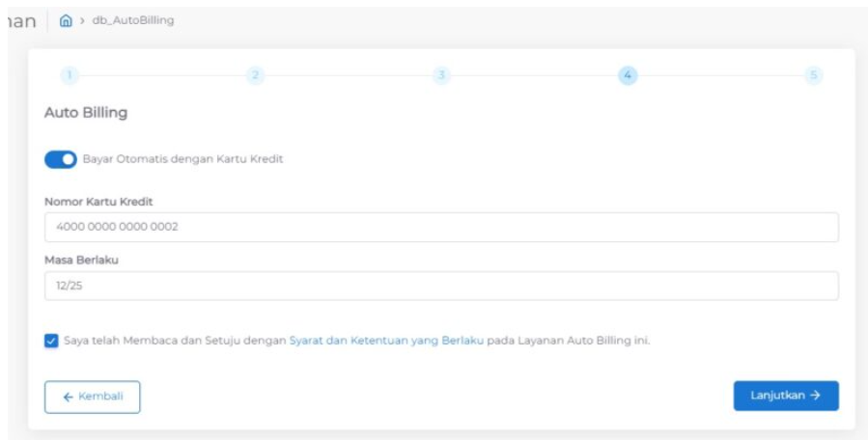Go to step 1 in the stepper
Image resolution: width=868 pixels, height=440 pixels.
click(70, 75)
